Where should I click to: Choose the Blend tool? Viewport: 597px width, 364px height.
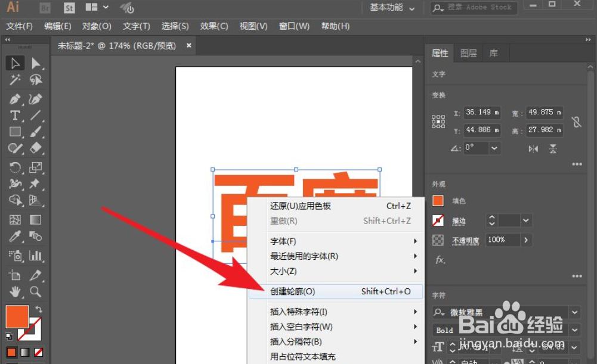36,236
